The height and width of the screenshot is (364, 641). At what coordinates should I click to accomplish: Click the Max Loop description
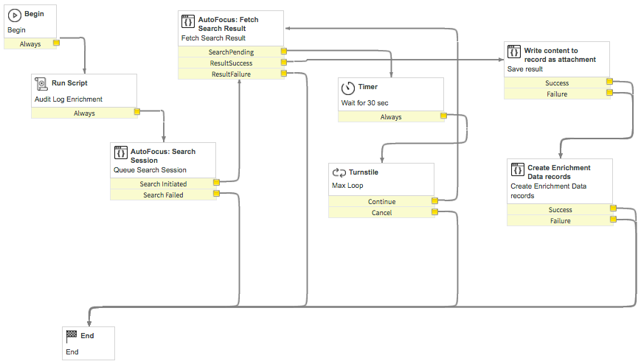pyautogui.click(x=347, y=186)
